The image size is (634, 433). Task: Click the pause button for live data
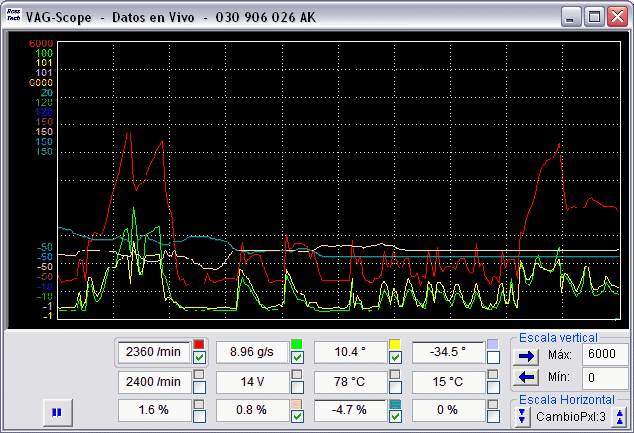coord(57,411)
